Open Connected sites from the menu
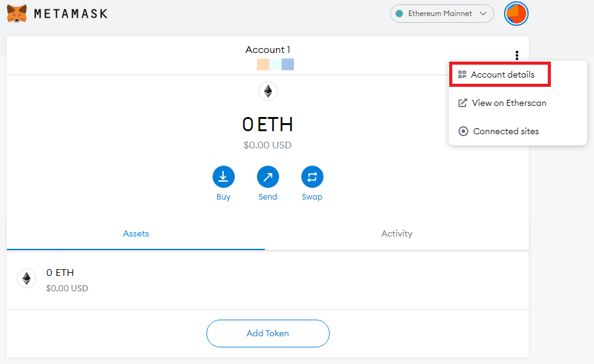This screenshot has width=594, height=364. coord(505,131)
